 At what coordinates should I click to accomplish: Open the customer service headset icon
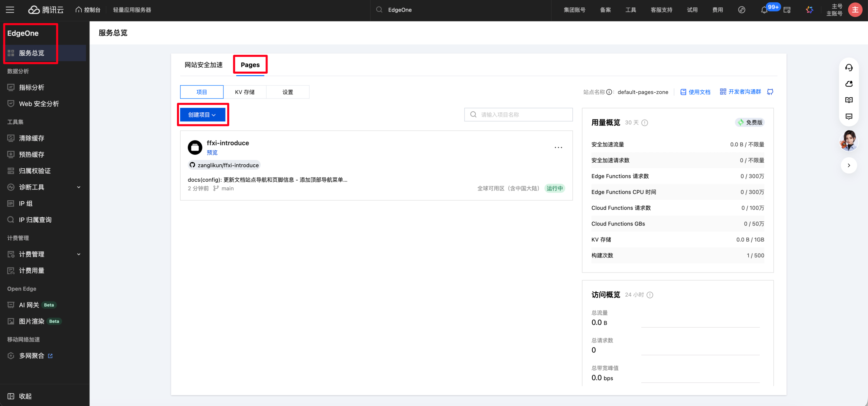point(849,68)
